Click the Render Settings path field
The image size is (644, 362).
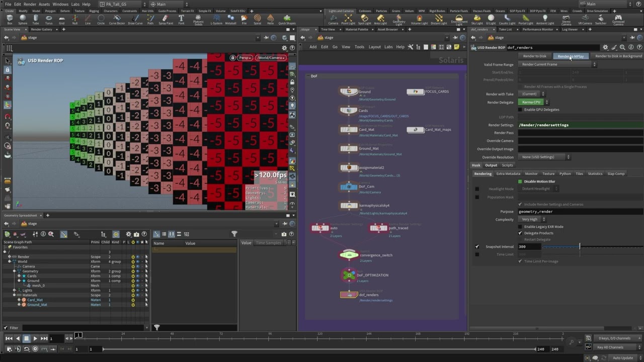[581, 125]
